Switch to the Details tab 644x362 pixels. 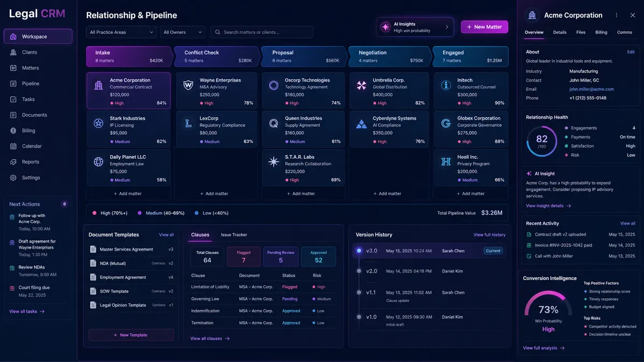point(560,32)
